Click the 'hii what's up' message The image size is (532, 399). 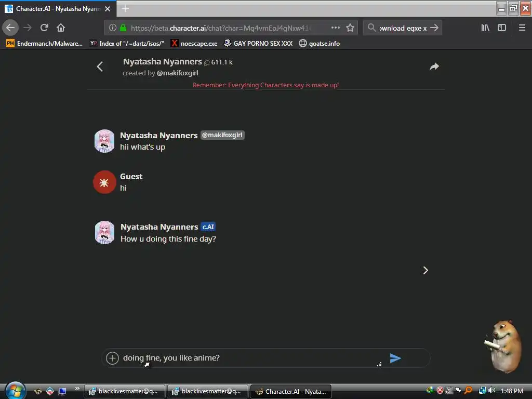tap(142, 147)
